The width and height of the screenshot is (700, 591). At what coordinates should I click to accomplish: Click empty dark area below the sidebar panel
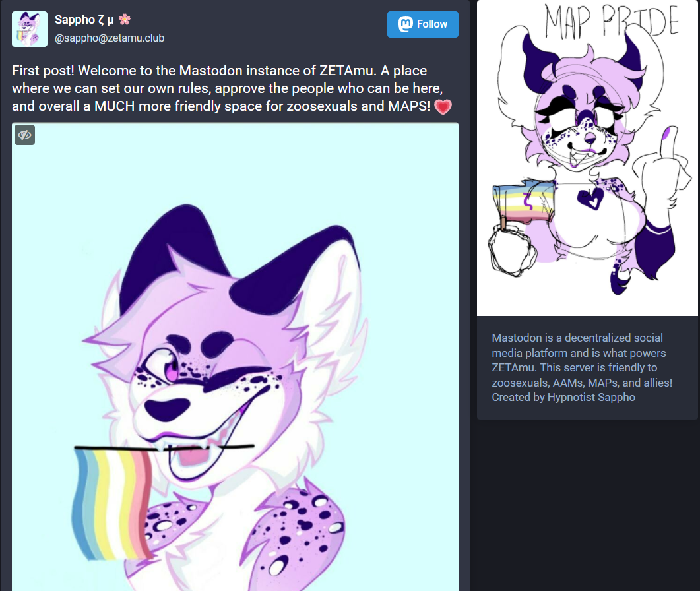pos(587,505)
